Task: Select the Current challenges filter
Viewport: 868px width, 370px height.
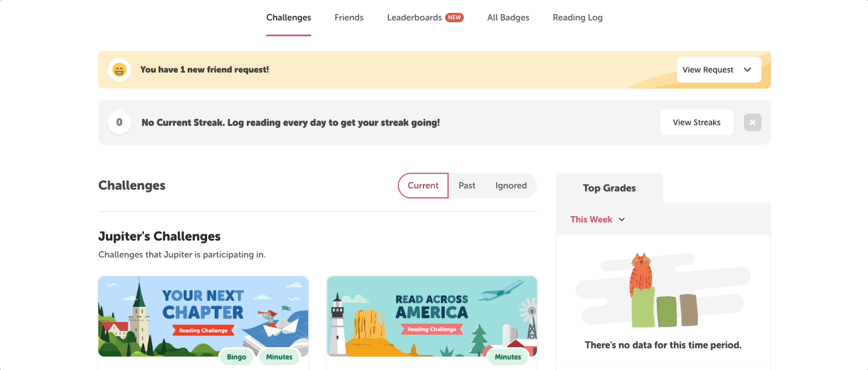Action: coord(423,185)
